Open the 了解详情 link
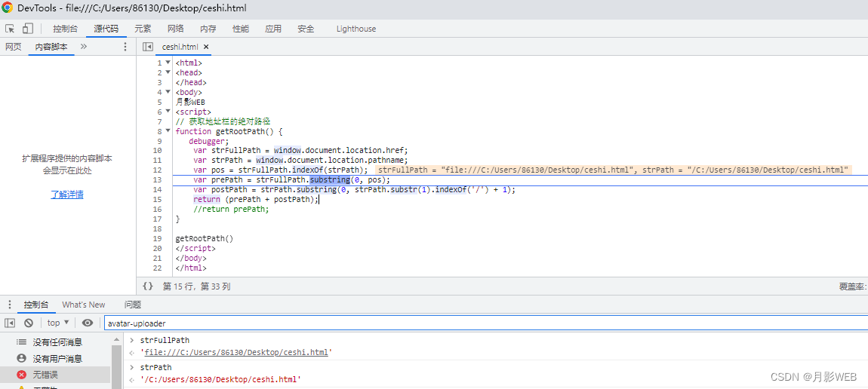This screenshot has height=389, width=868. [x=67, y=195]
